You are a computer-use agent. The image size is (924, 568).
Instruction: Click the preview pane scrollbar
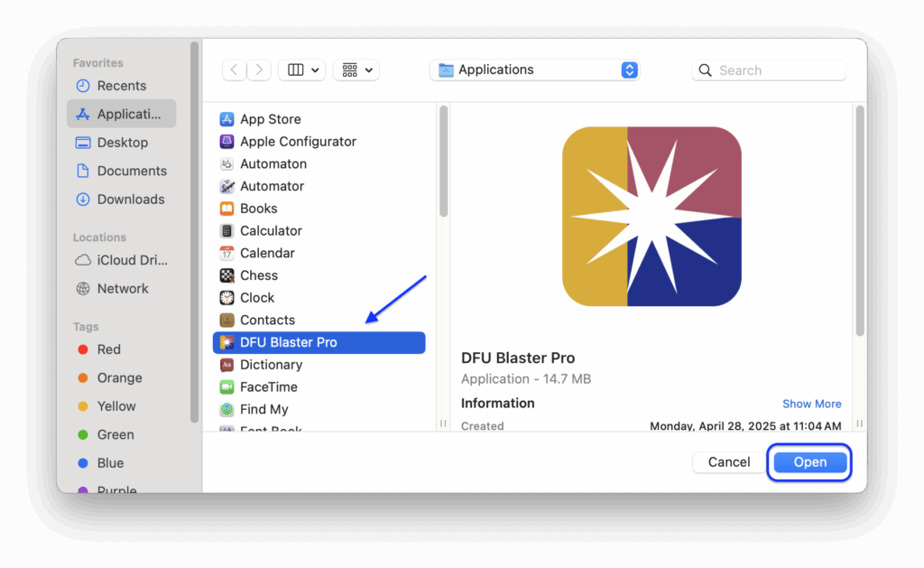click(x=860, y=221)
